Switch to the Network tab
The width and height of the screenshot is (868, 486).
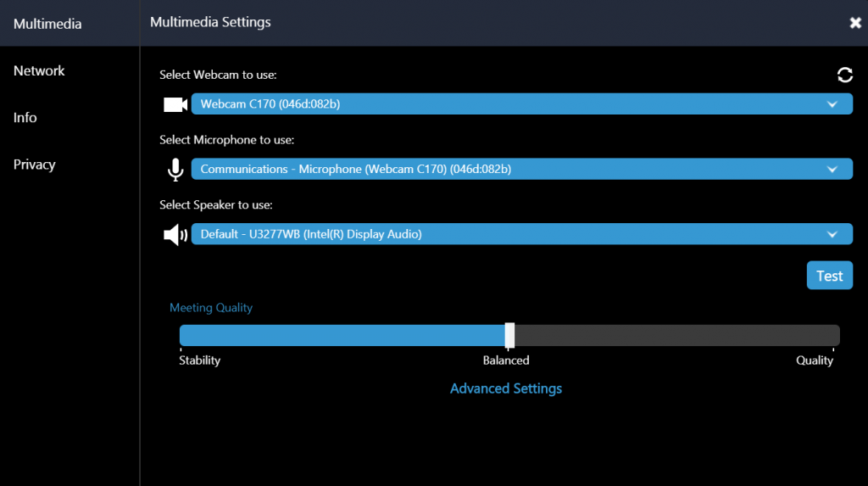coord(39,71)
